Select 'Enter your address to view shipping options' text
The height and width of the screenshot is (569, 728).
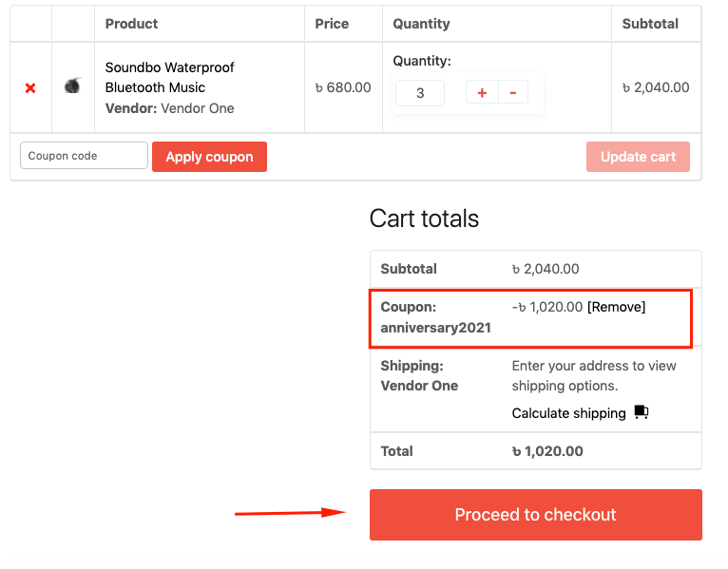point(594,375)
